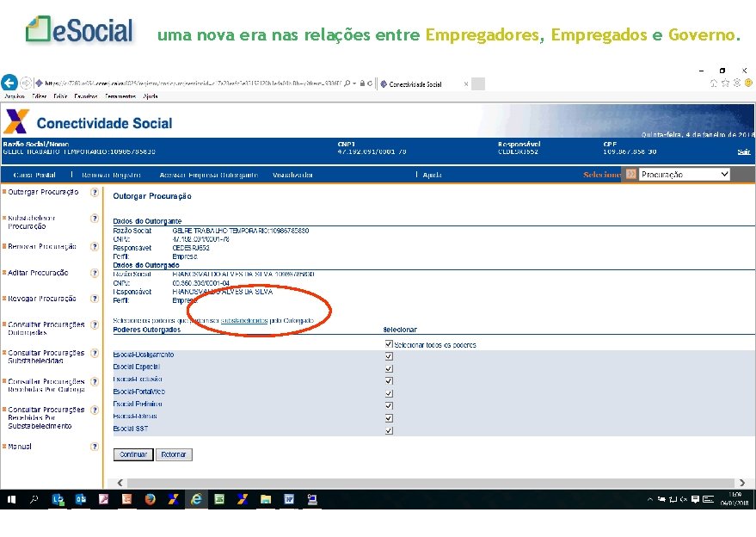Click the smiley feedback icon
Screen dimensions: 756x537
pos(748,83)
